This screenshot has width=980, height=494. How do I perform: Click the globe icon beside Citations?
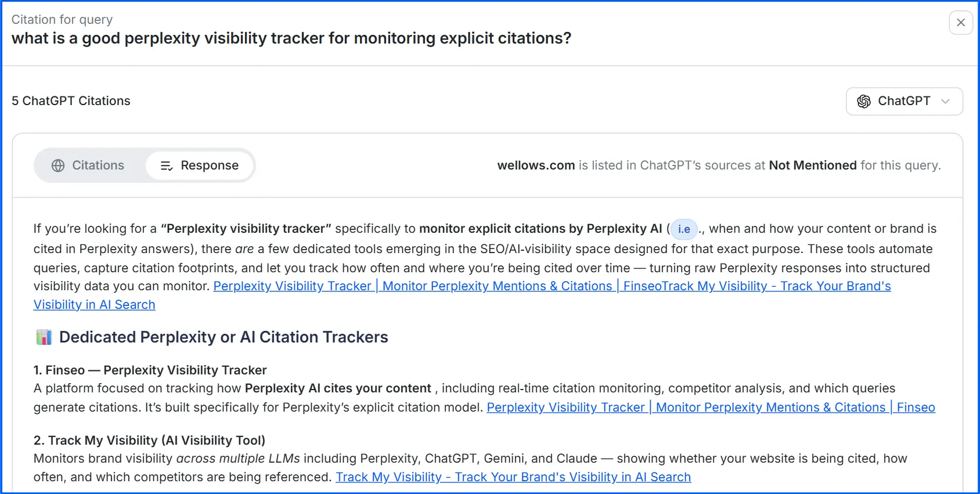tap(57, 165)
